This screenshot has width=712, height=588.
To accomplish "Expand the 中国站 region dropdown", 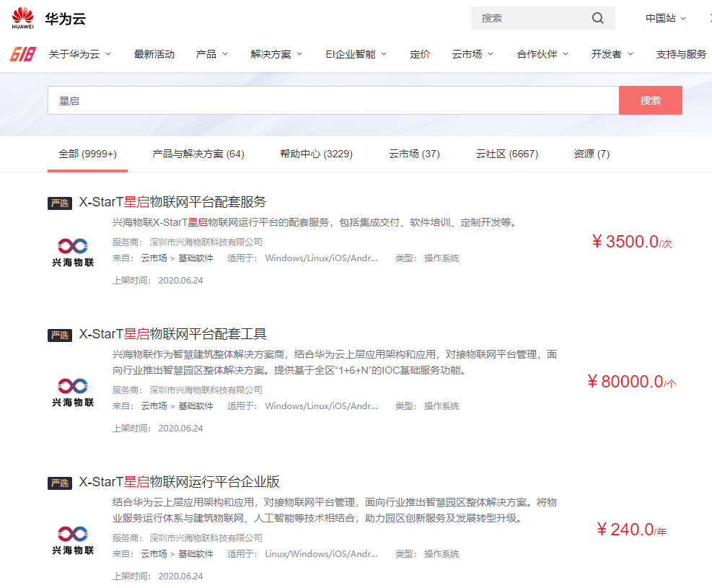I will 666,18.
